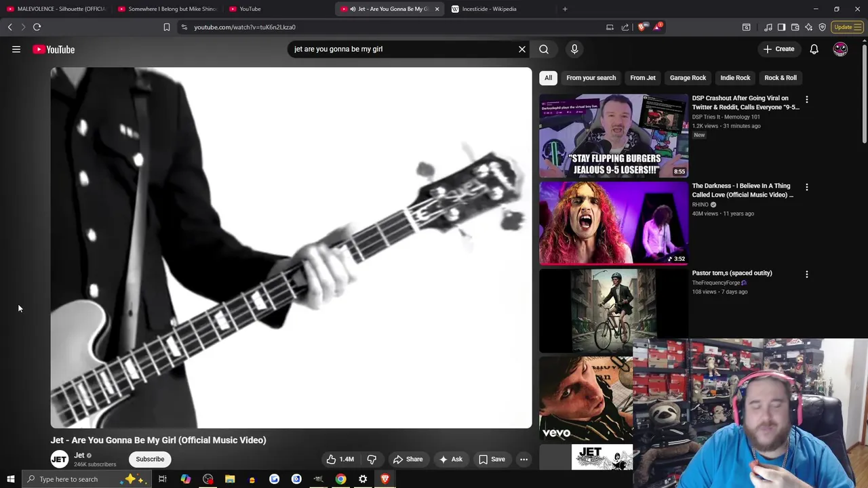Click the share page icon in address bar

pyautogui.click(x=625, y=27)
